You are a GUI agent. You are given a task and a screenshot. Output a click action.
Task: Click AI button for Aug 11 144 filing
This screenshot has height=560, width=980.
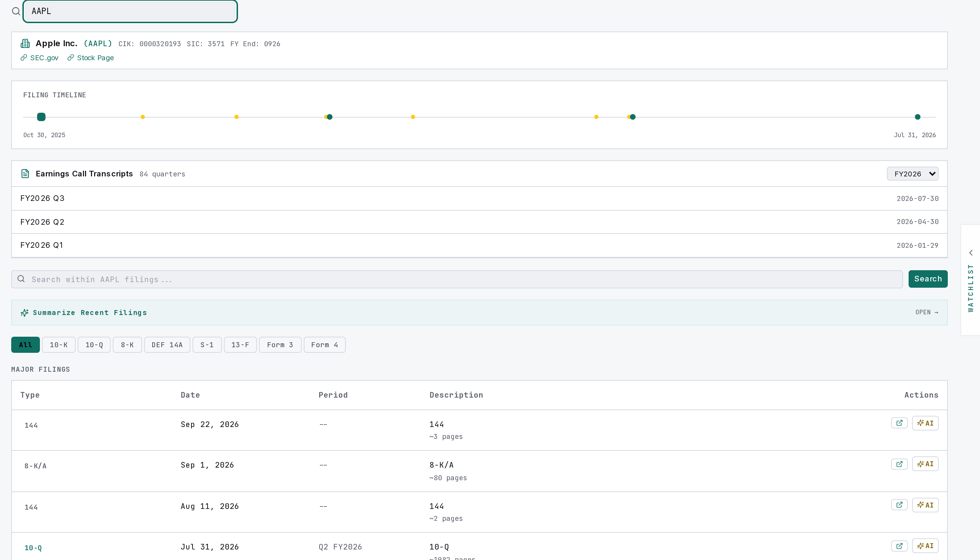pos(925,505)
